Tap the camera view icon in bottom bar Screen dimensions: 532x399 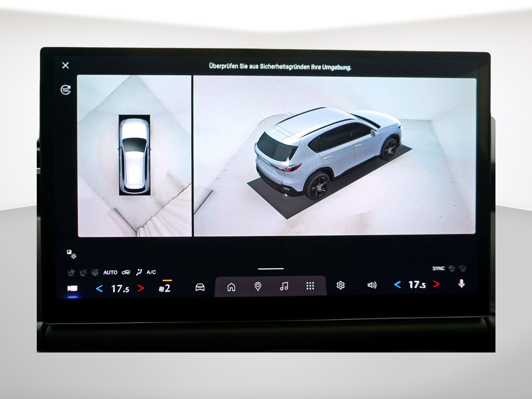coord(73,288)
